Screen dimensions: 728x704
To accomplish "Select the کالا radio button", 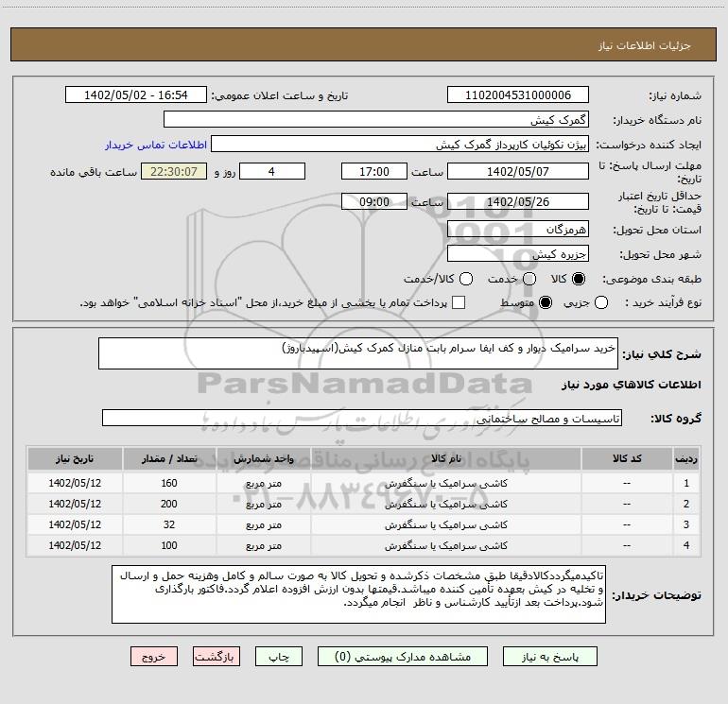I will click(x=579, y=279).
